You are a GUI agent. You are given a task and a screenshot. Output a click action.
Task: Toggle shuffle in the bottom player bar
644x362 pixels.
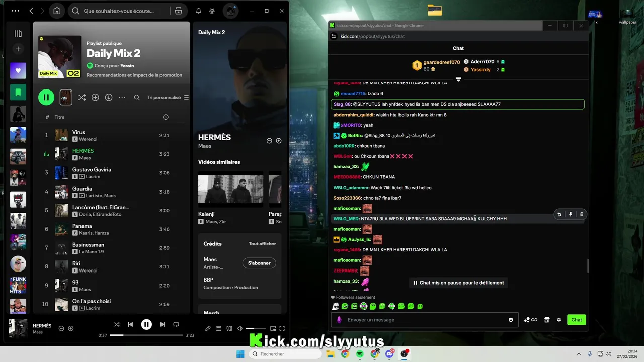[x=117, y=325]
